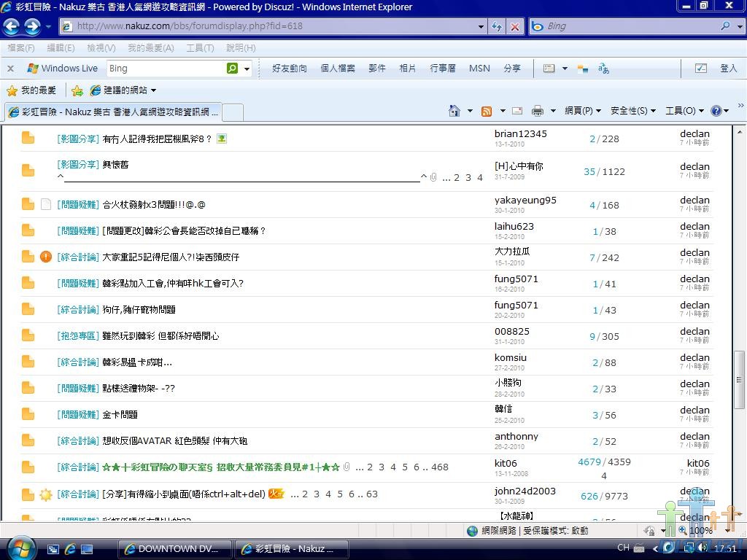Expand the Windows Live search options dropdown
Viewport: 747px width, 560px height.
247,69
